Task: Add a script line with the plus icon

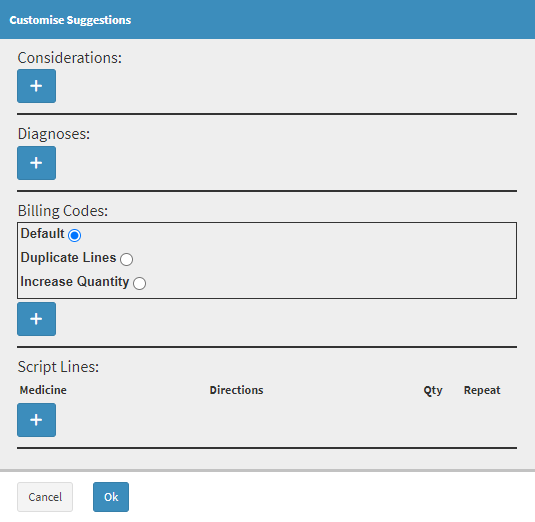Action: tap(37, 420)
